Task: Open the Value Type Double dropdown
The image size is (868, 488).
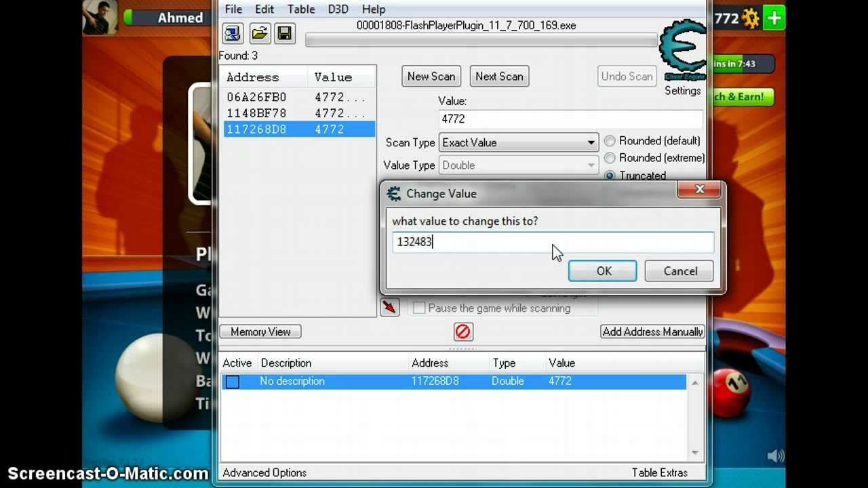Action: (x=519, y=165)
